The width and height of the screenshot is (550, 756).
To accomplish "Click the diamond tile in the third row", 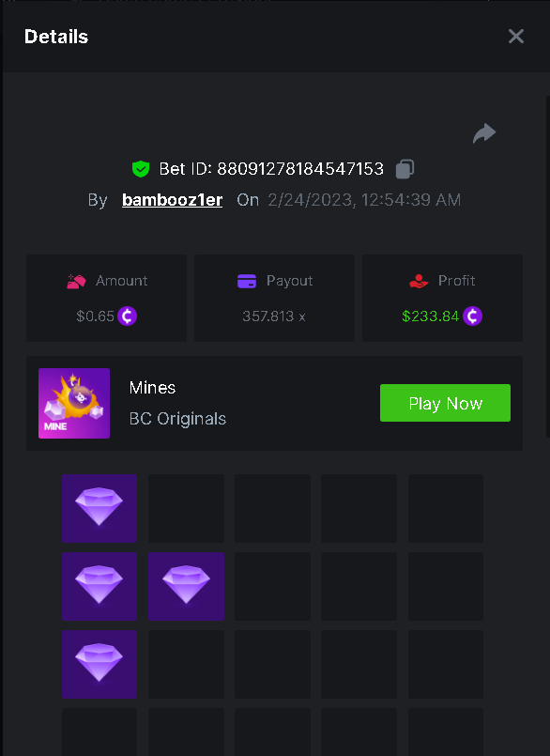I will 99,664.
